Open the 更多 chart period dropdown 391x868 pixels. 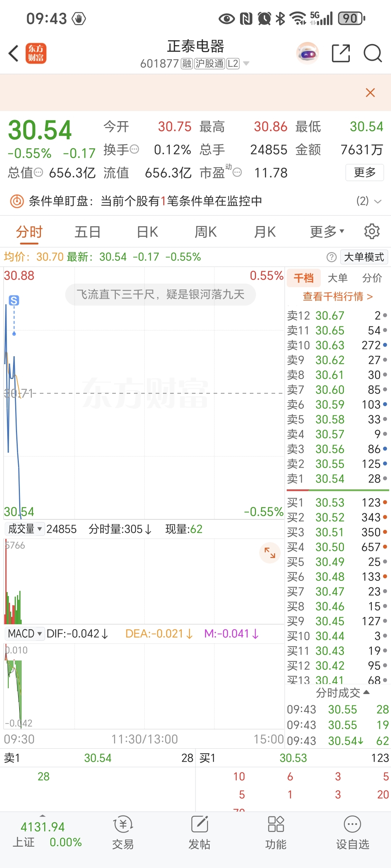(x=327, y=232)
